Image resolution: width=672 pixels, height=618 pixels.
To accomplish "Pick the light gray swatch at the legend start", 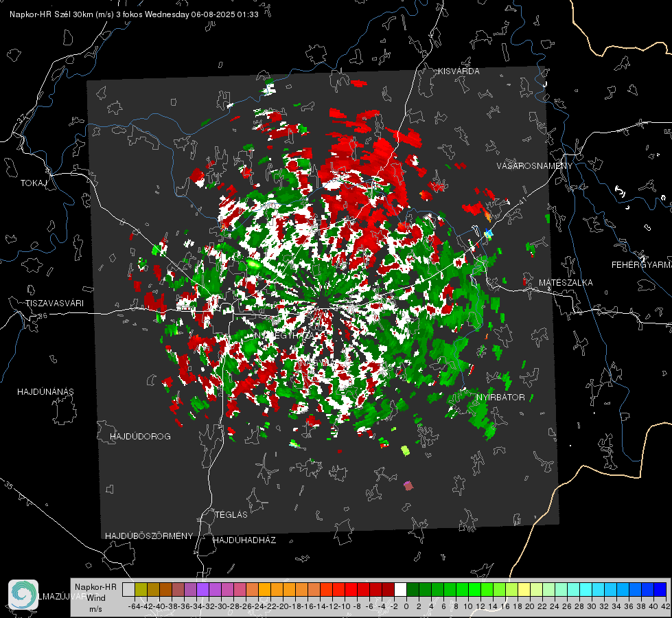I will [x=128, y=590].
